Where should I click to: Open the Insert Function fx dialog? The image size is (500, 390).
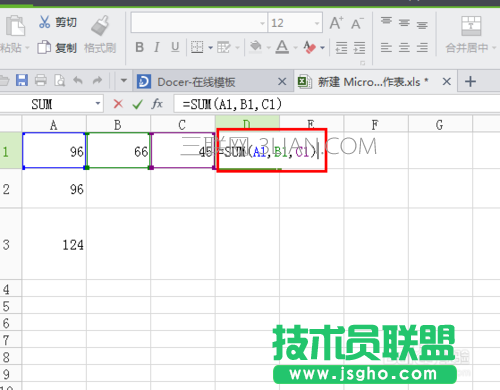[x=157, y=104]
